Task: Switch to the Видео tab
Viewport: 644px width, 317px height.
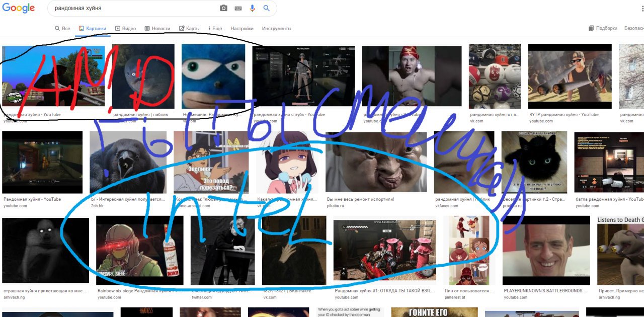Action: click(x=125, y=29)
